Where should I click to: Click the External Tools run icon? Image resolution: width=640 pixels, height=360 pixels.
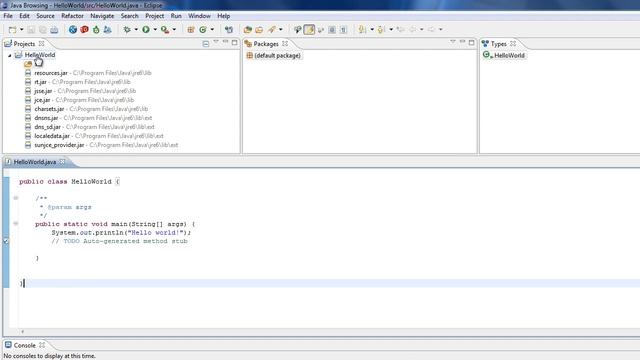click(165, 29)
